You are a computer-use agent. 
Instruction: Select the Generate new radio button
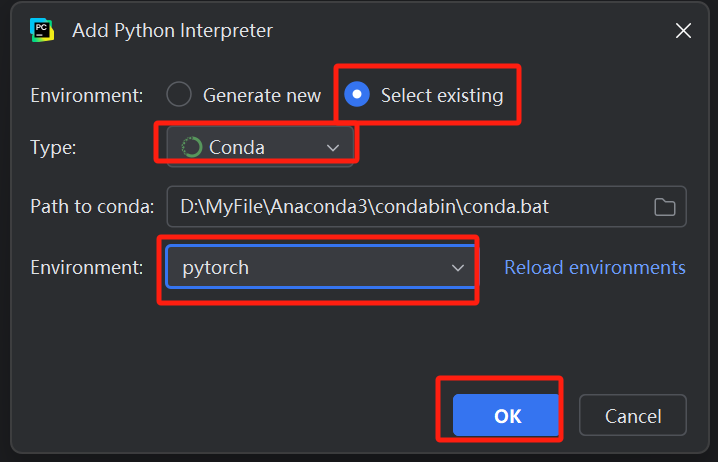[179, 95]
